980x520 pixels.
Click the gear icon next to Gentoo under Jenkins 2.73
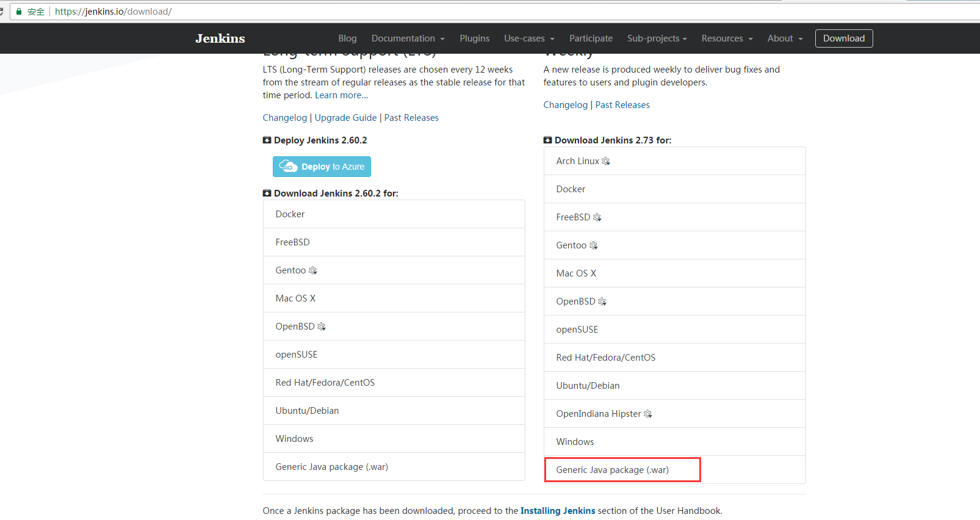click(594, 245)
